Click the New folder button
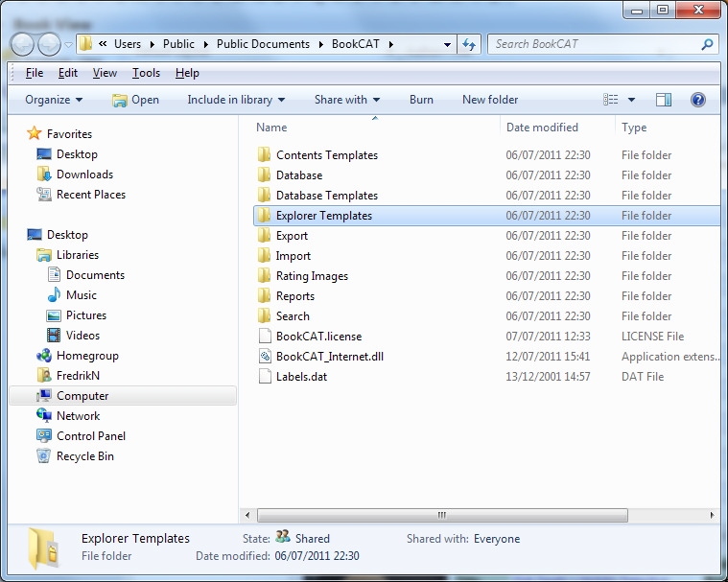 click(x=490, y=100)
